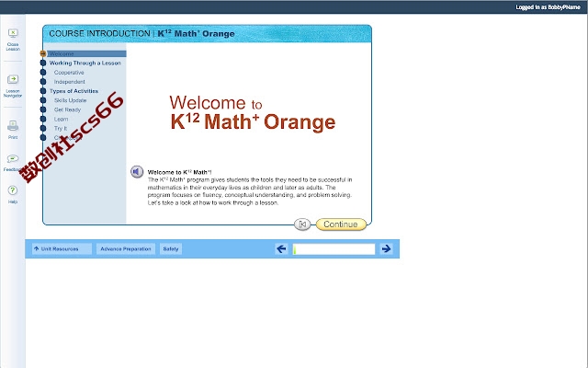
Task: Select Working Through a Lesson section
Action: pyautogui.click(x=85, y=63)
